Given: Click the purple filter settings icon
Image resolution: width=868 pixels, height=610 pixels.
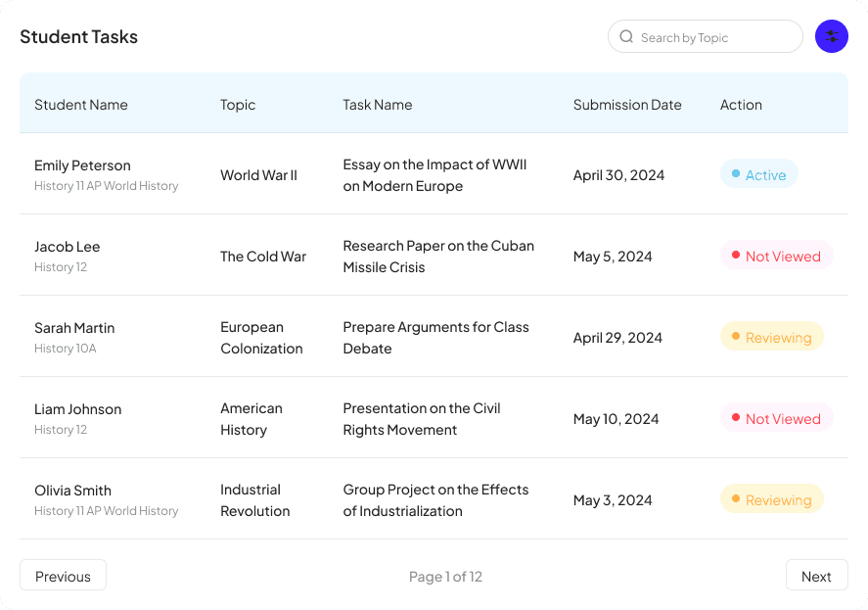Looking at the screenshot, I should tap(831, 37).
